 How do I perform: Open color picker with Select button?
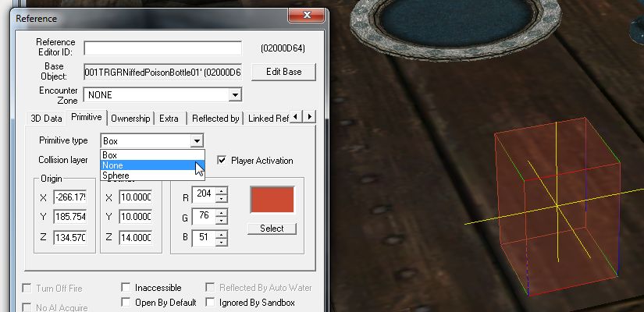pyautogui.click(x=272, y=229)
